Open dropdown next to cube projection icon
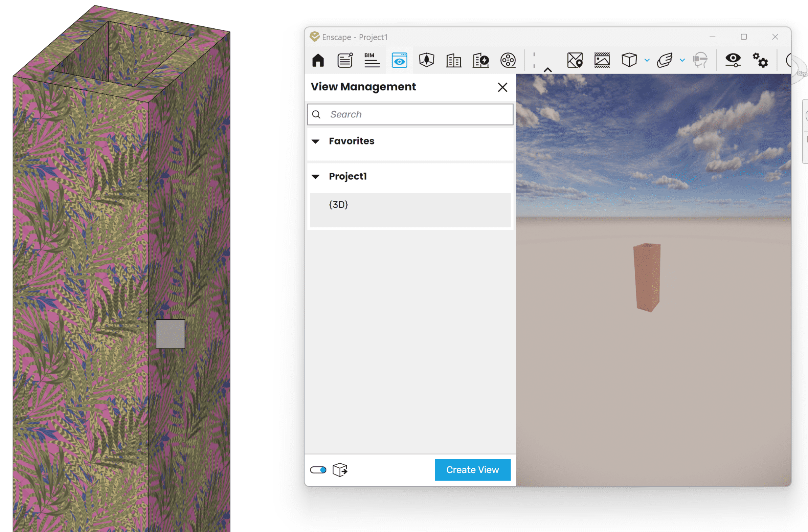 647,61
